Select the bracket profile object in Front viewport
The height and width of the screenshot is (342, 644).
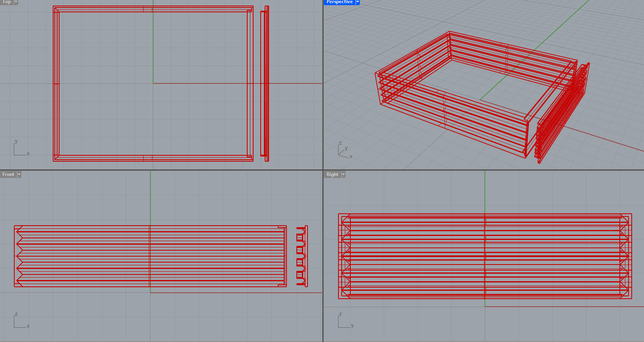click(x=302, y=256)
